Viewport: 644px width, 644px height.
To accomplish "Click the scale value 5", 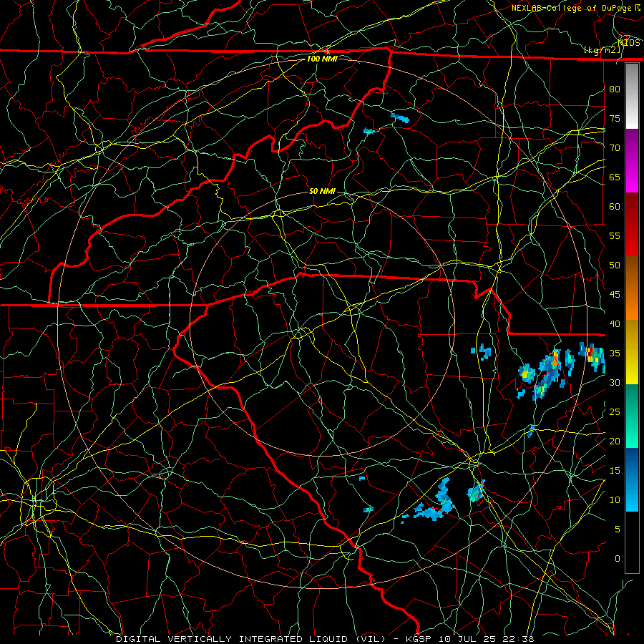I will (x=618, y=530).
